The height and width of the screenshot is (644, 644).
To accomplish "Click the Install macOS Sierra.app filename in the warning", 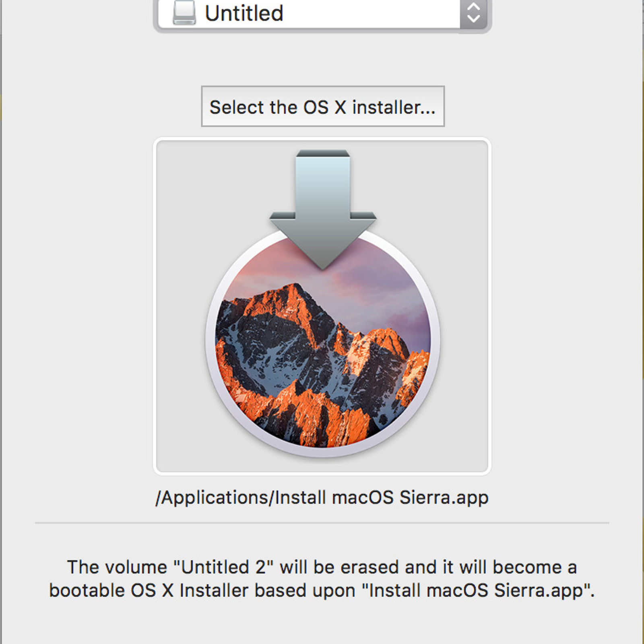I will point(475,590).
